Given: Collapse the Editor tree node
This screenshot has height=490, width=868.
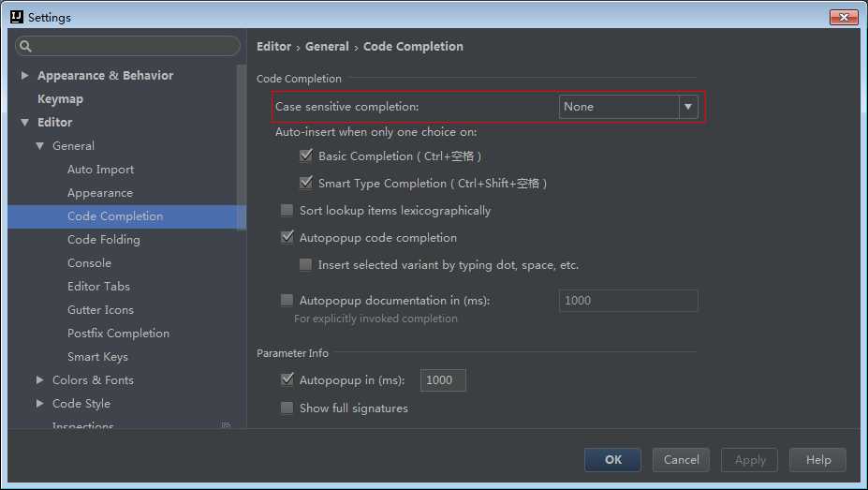Looking at the screenshot, I should (x=24, y=122).
